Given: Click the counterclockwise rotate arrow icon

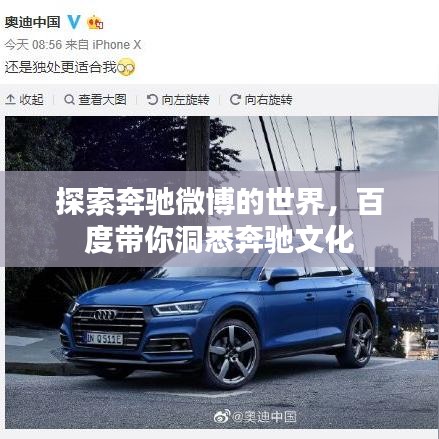Looking at the screenshot, I should tap(152, 99).
